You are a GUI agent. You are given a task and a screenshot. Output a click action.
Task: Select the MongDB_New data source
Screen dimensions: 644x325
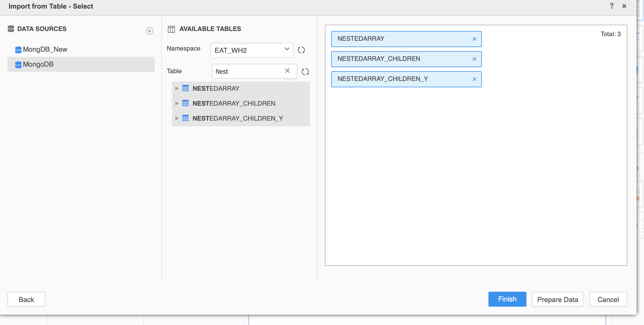click(x=81, y=49)
